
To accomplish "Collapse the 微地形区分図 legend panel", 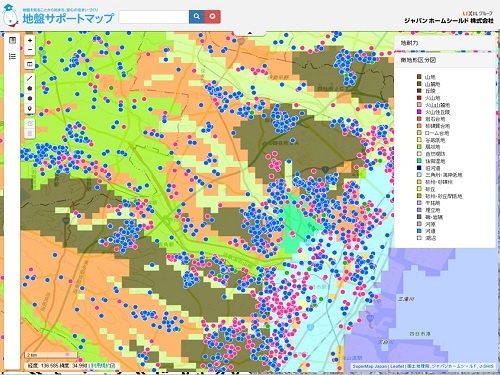I will pyautogui.click(x=444, y=60).
